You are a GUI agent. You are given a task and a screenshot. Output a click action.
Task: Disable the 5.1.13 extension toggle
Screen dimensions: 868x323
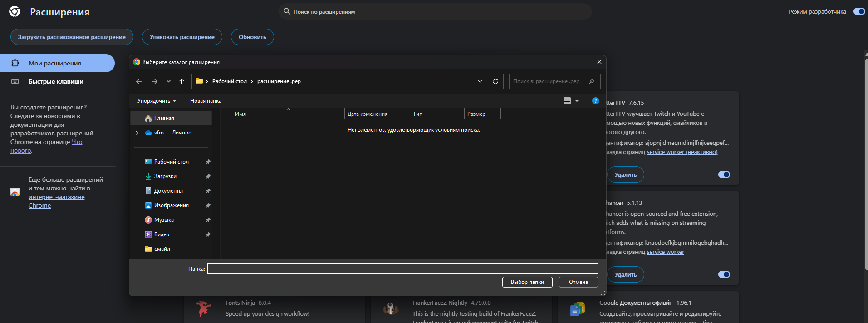724,274
